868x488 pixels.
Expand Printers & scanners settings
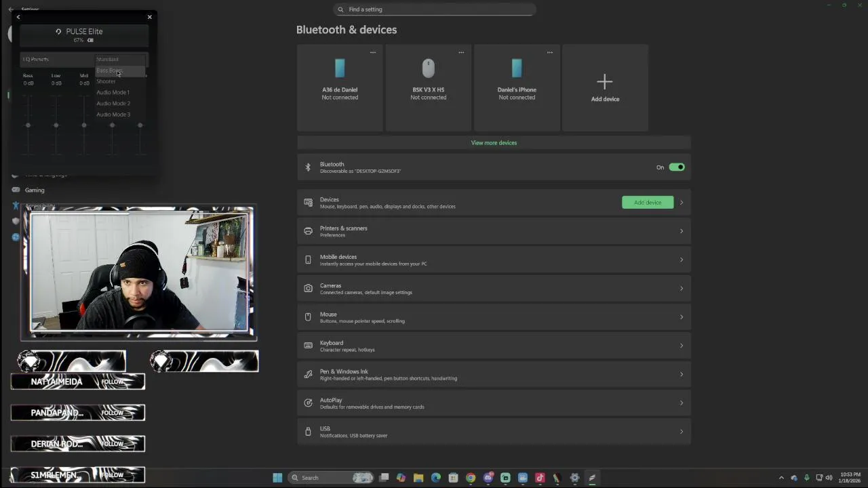494,231
